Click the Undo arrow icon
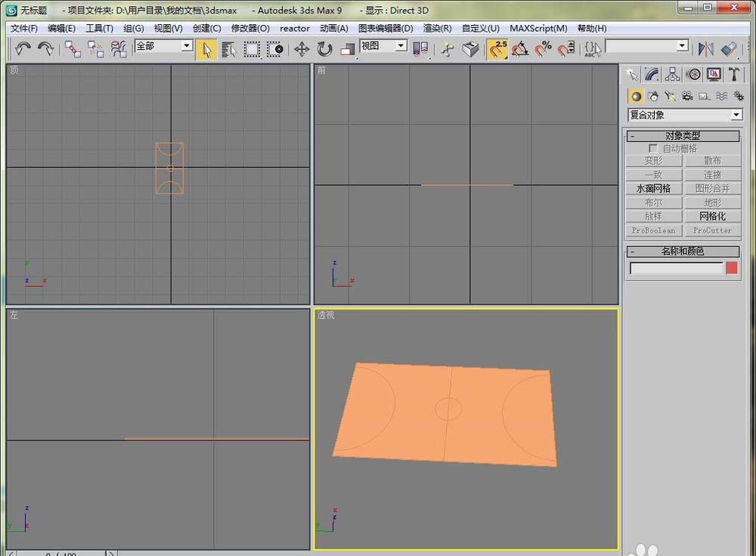The width and height of the screenshot is (756, 556). 22,48
